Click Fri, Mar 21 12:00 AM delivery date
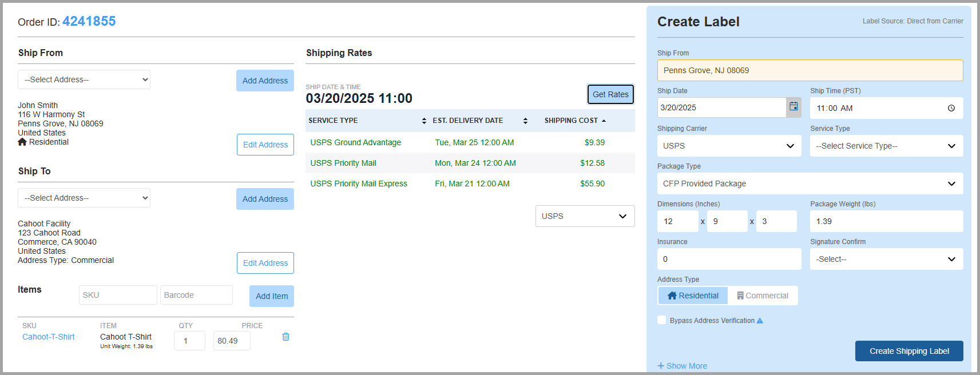The image size is (980, 375). [x=472, y=183]
